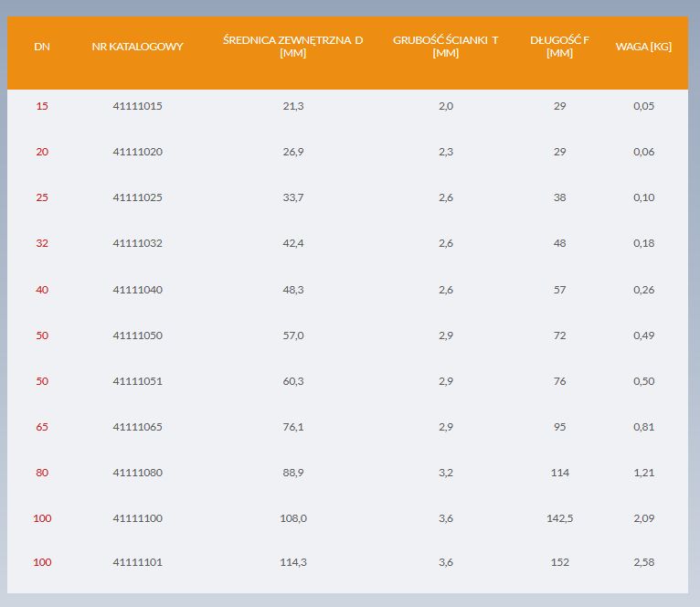Open the DN 32 row link
The height and width of the screenshot is (607, 700).
[42, 243]
